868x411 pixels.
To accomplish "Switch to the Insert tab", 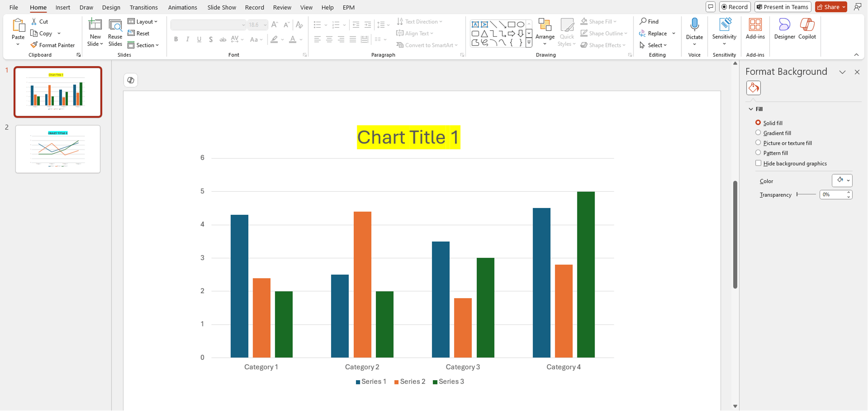I will [62, 7].
